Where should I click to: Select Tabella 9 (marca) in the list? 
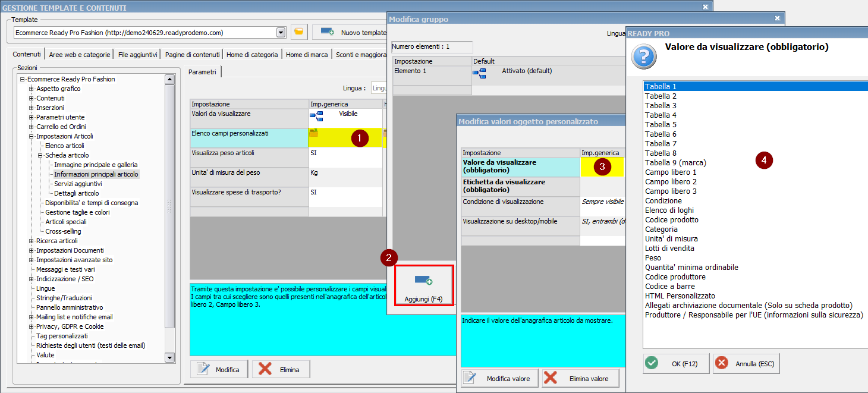675,162
